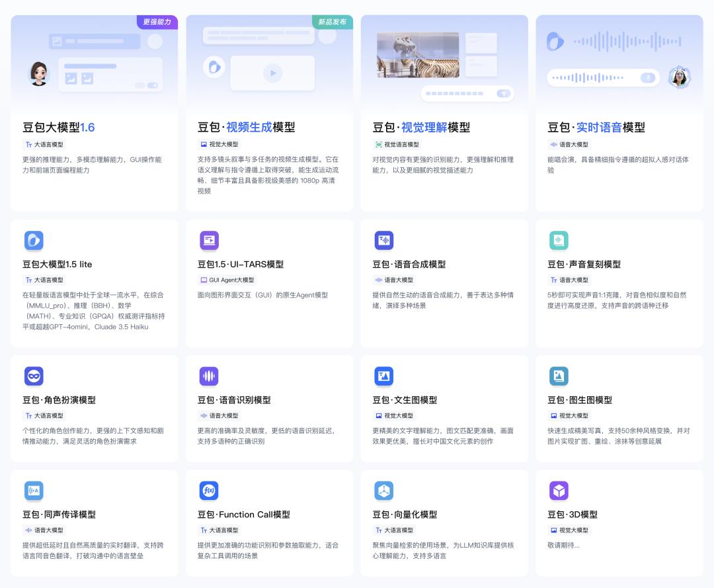Open the 豆包·向量化模型 title
The width and height of the screenshot is (714, 588).
pos(405,514)
